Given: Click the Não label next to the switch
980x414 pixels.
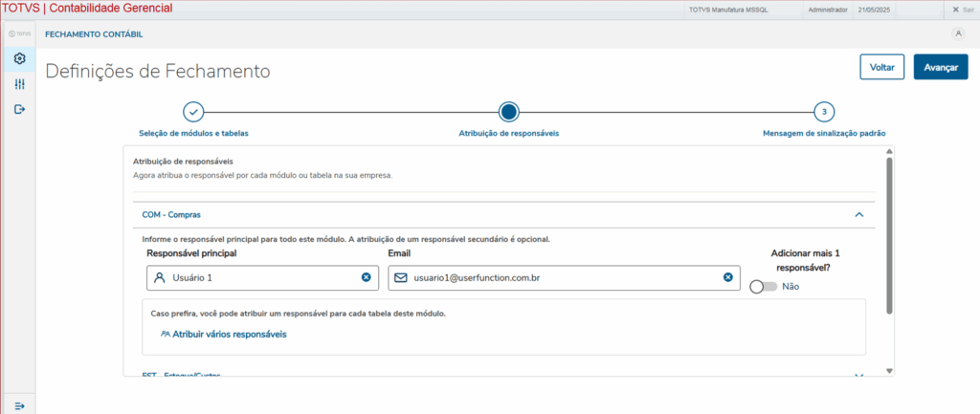Looking at the screenshot, I should click(791, 287).
